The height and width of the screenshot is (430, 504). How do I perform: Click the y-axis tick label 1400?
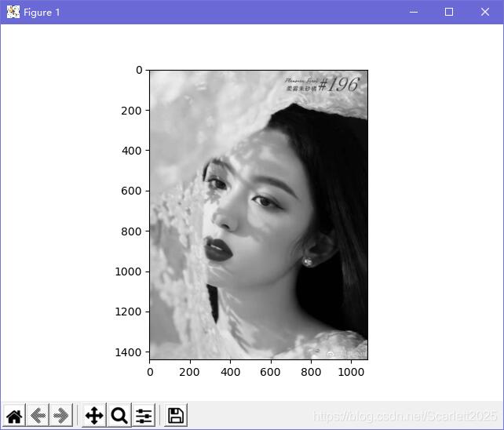(128, 352)
